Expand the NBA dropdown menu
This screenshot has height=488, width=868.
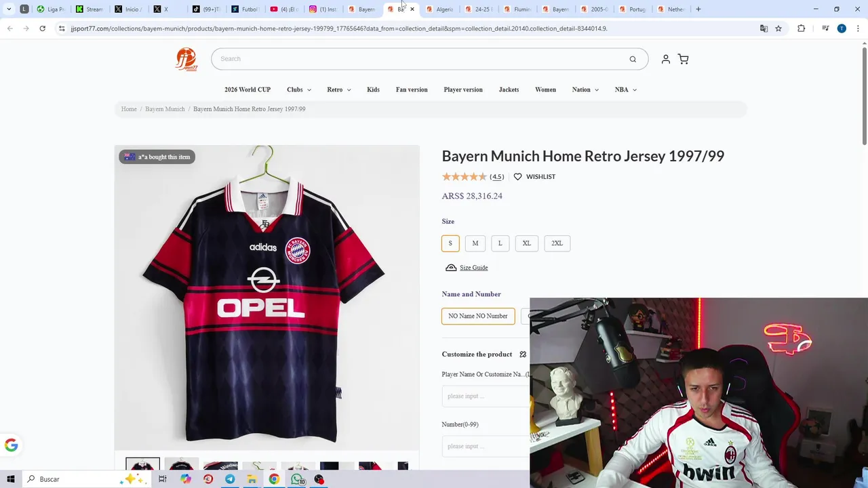[626, 89]
